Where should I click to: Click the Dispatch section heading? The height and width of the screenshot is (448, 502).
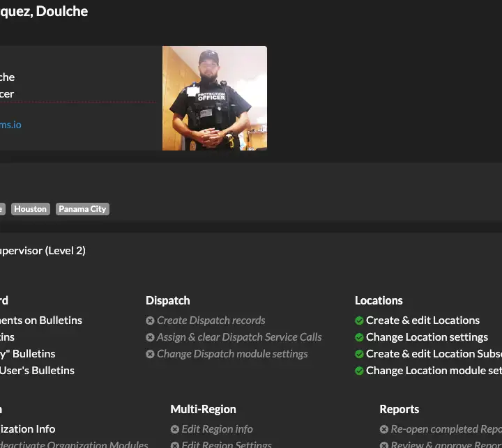point(168,300)
